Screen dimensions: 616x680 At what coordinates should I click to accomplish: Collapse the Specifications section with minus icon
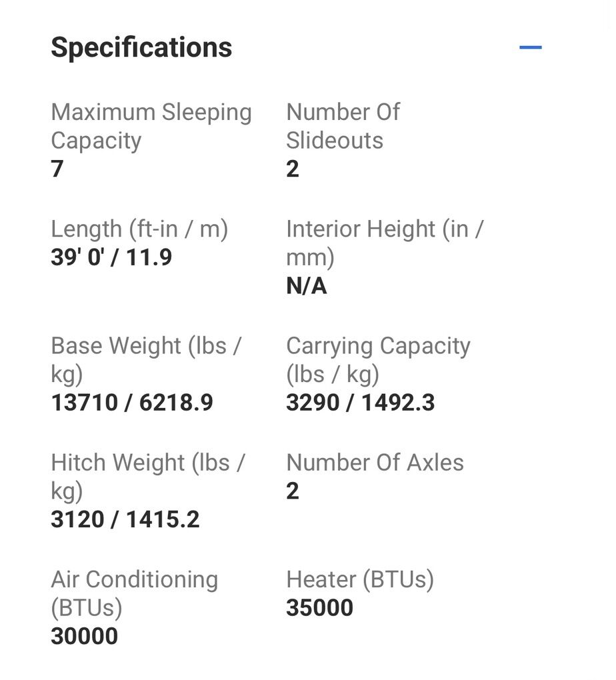point(530,47)
